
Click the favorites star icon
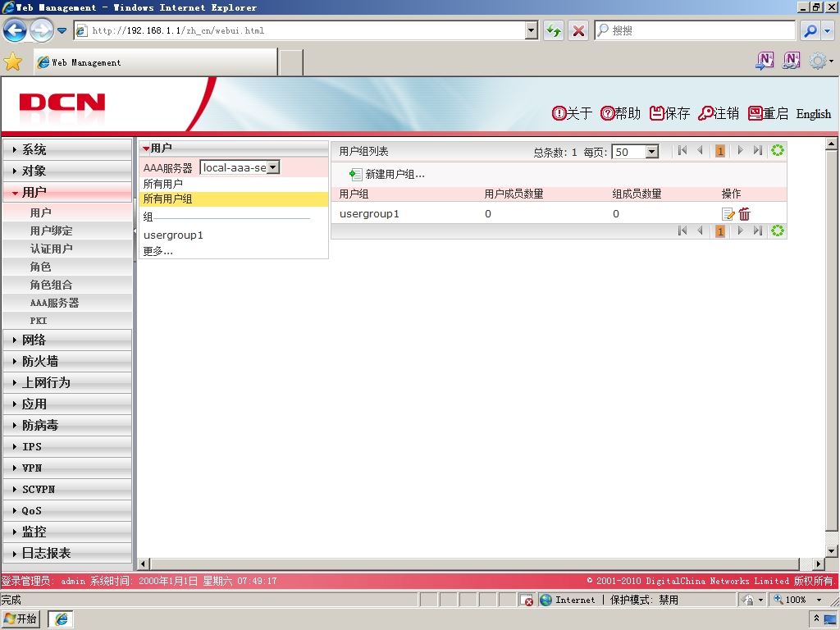point(13,62)
